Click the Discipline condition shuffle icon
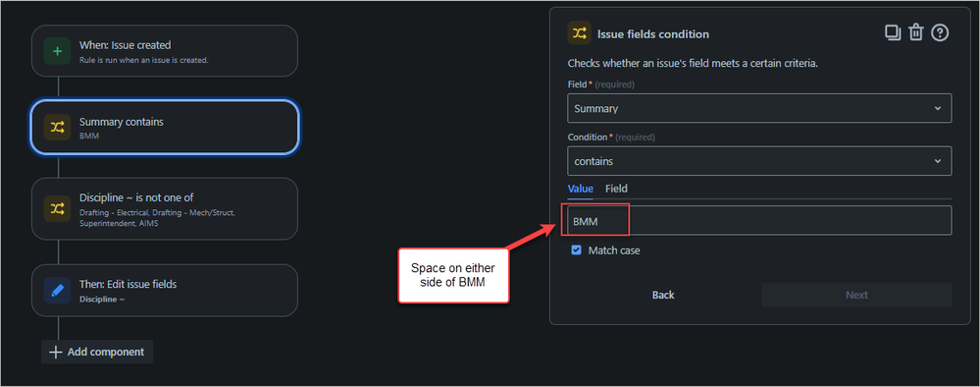980x387 pixels. pyautogui.click(x=57, y=208)
